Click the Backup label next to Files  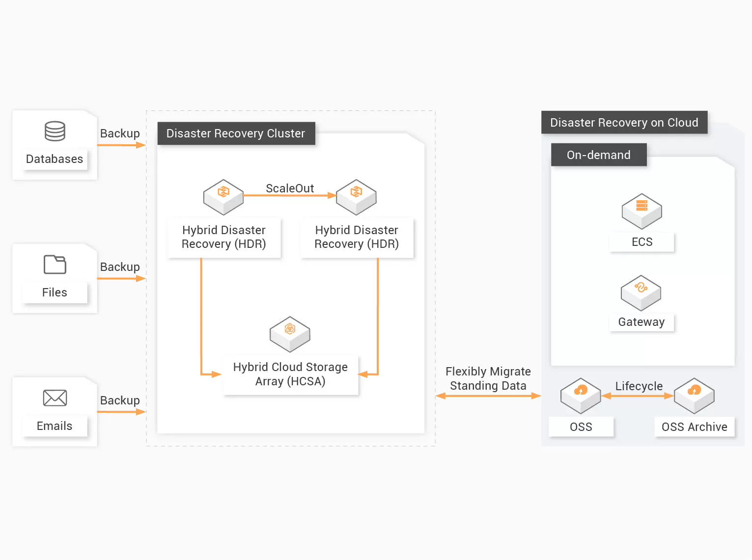[x=120, y=267]
